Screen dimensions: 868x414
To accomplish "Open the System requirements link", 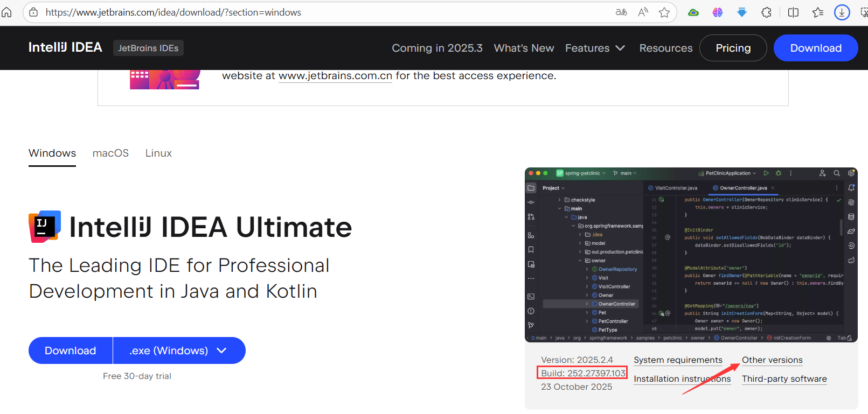I will click(x=678, y=360).
